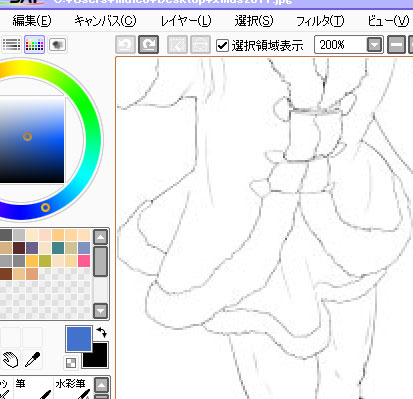Toggle the slider-lines color panel icon

(11, 44)
